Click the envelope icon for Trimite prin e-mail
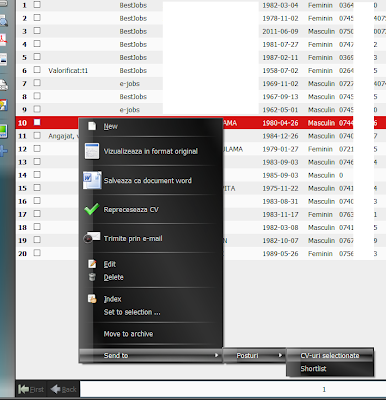 (92, 238)
